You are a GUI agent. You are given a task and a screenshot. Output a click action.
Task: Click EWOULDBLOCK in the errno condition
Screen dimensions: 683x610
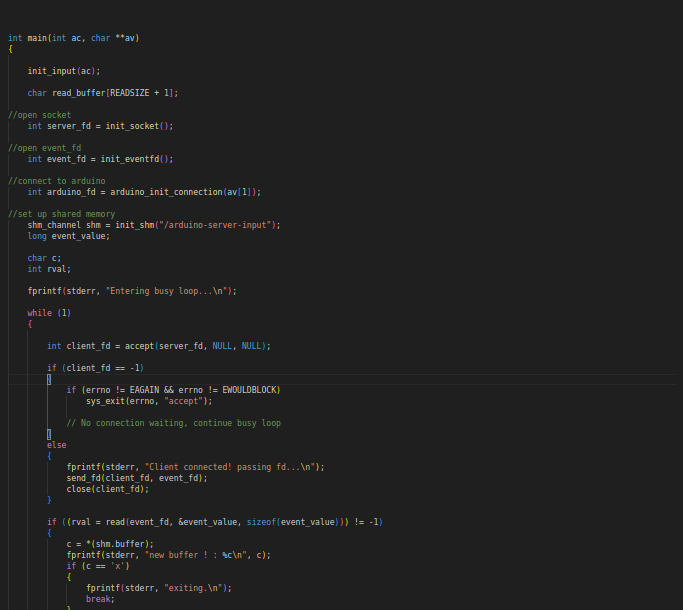(249, 390)
